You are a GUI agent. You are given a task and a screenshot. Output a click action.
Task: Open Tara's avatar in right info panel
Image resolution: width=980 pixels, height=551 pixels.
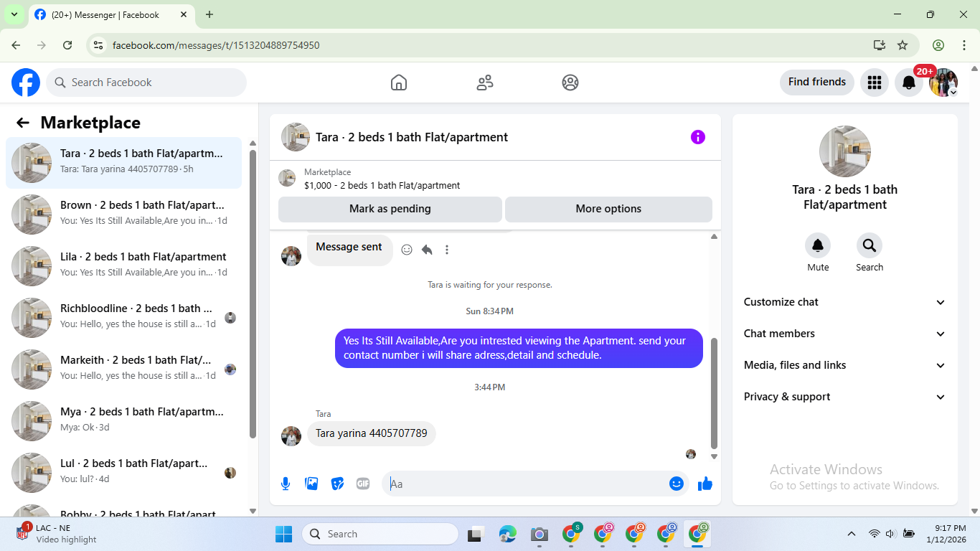845,151
